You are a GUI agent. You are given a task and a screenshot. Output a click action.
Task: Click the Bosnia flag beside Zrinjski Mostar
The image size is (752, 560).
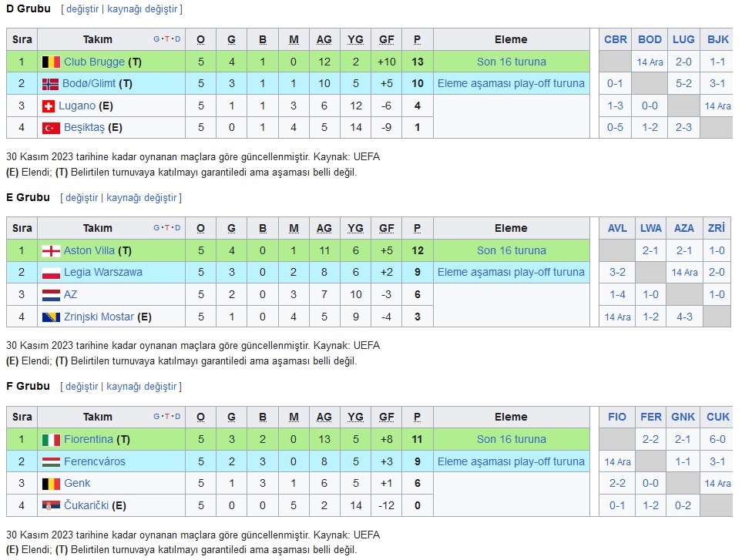(x=51, y=317)
